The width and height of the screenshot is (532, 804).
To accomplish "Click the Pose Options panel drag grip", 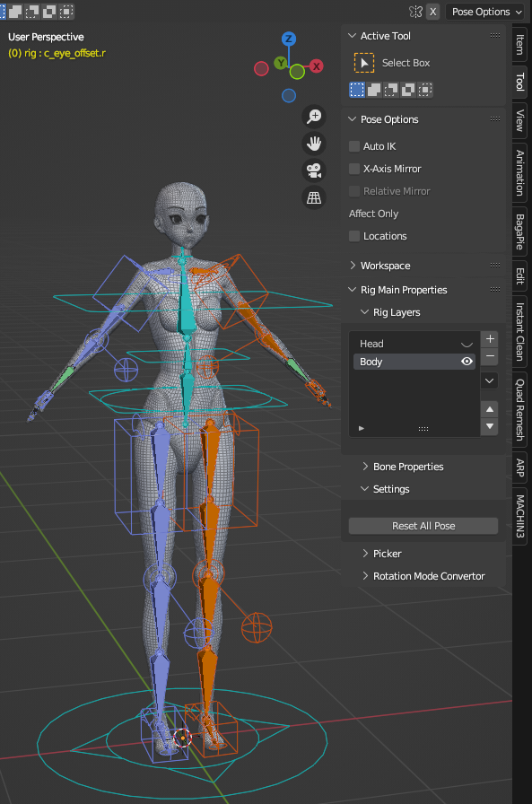I will 494,119.
